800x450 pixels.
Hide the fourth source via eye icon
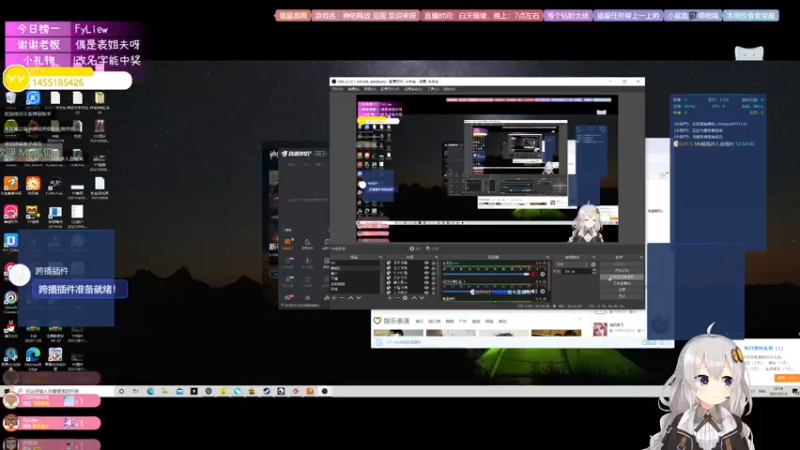(427, 278)
